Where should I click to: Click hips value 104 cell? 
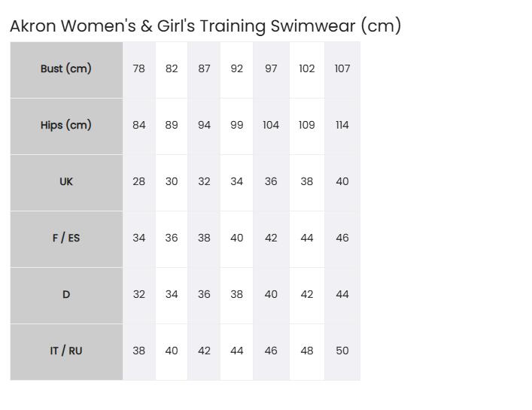coord(271,126)
